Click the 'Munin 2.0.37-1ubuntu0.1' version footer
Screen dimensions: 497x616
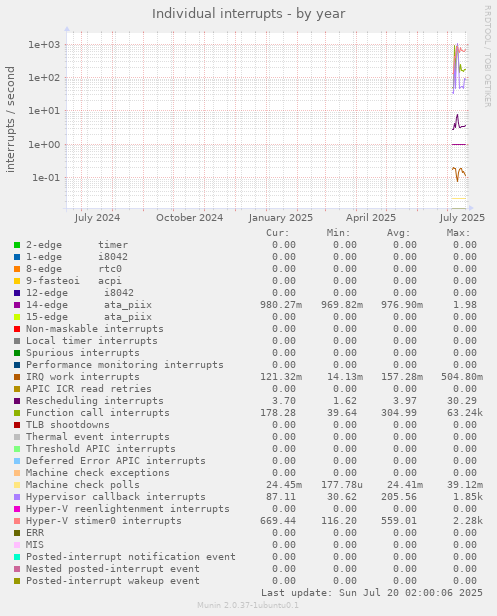point(248,605)
